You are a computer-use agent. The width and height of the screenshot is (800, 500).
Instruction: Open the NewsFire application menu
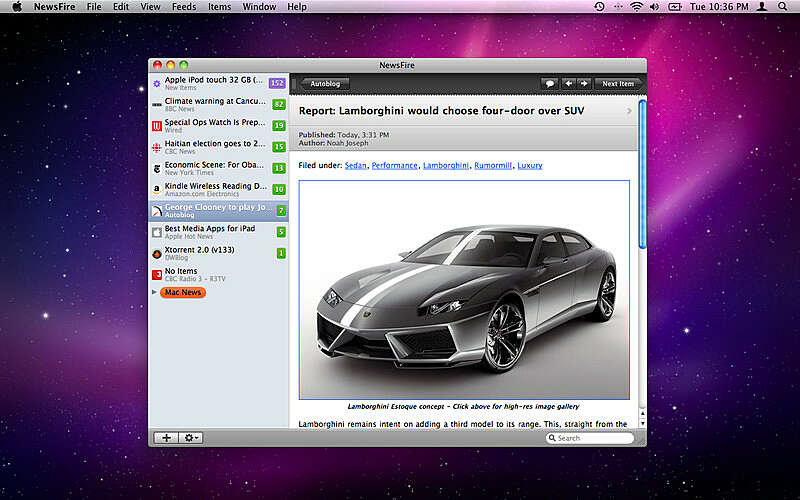click(54, 7)
